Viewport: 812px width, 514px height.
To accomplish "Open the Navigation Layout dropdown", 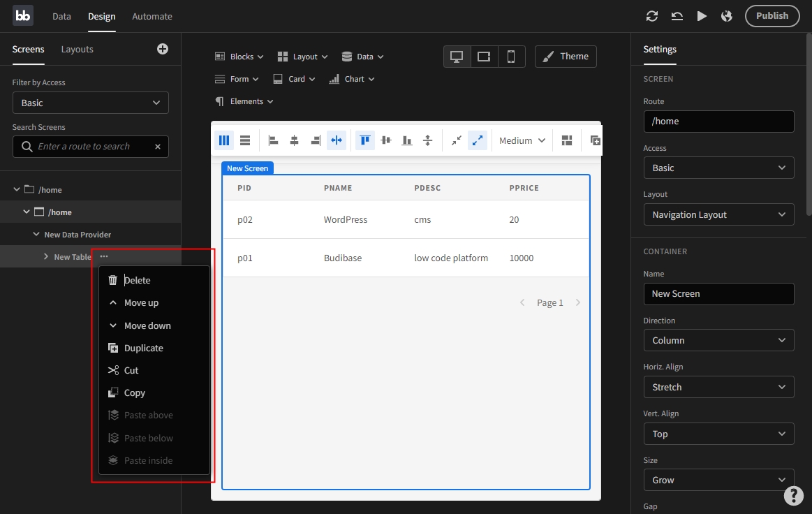I will (718, 214).
